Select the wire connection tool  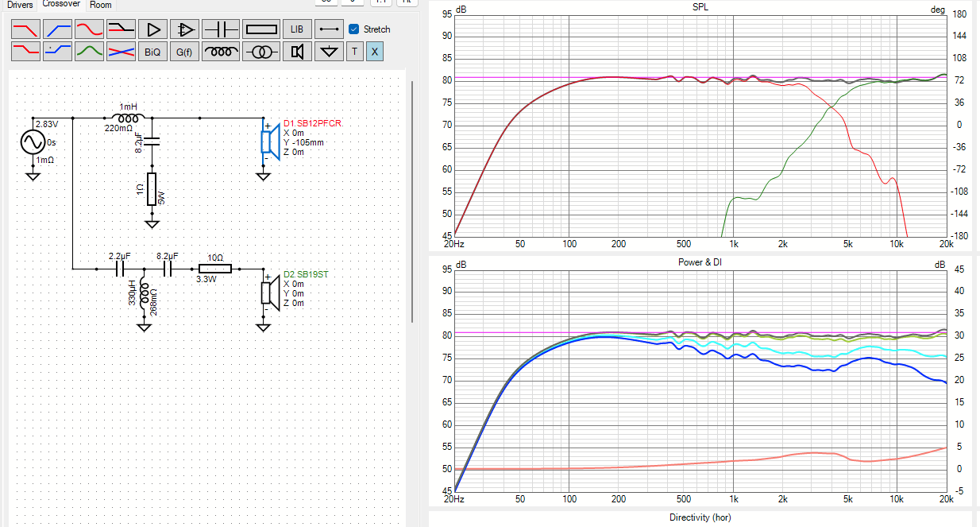(x=329, y=29)
